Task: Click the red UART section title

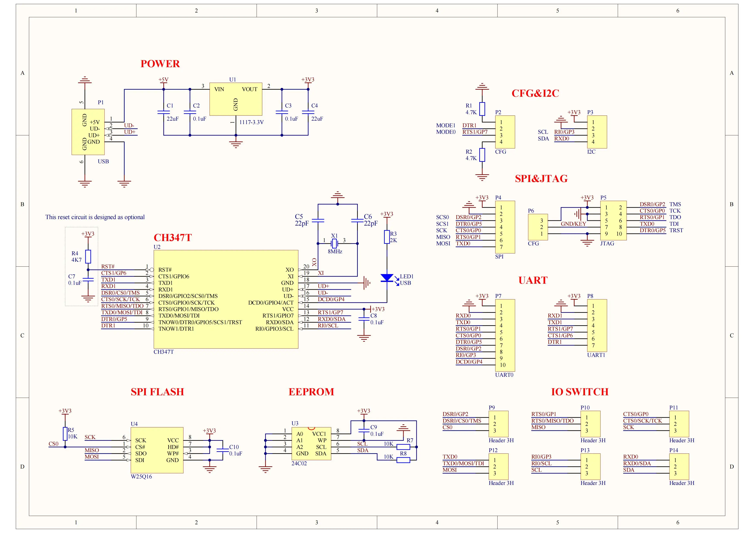Action: (x=533, y=280)
